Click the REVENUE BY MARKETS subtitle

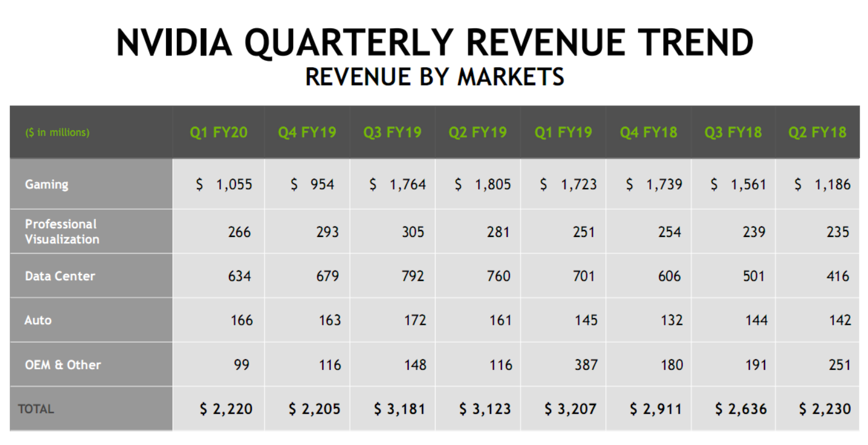434,76
